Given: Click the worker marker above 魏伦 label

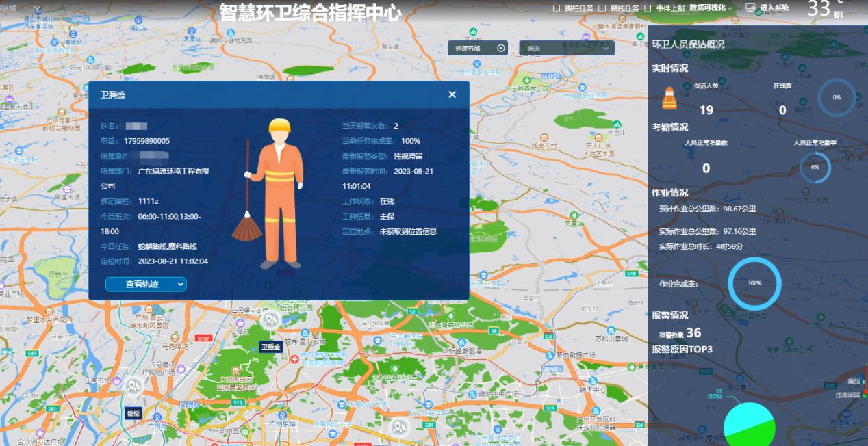Looking at the screenshot, I should [x=133, y=386].
